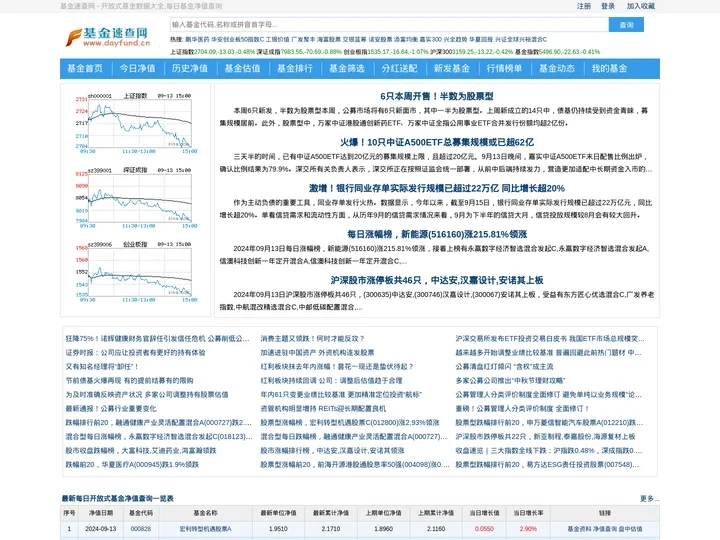The height and width of the screenshot is (540, 720).
Task: Select hot search 添富均衡
Action: click(406, 39)
